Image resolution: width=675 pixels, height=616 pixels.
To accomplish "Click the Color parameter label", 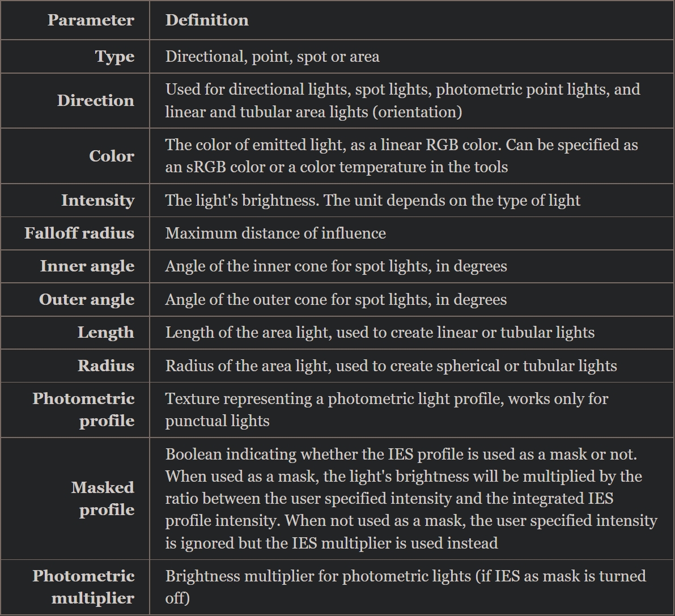I will (x=111, y=156).
